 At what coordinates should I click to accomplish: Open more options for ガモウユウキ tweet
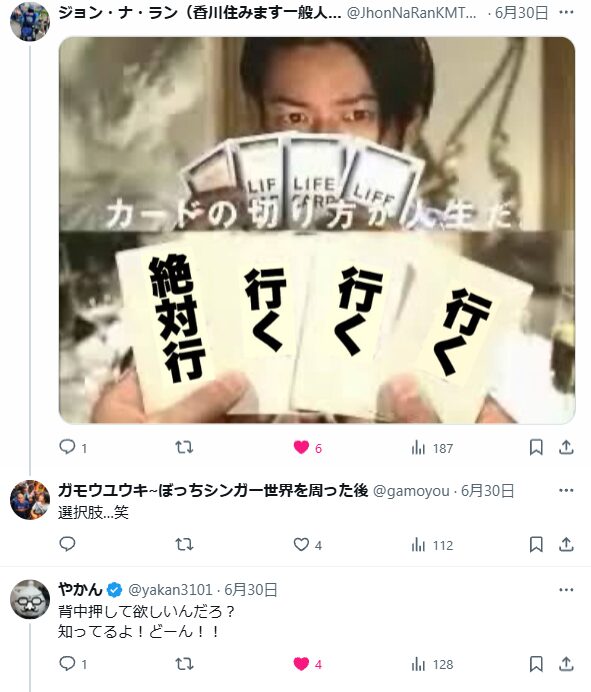point(566,490)
